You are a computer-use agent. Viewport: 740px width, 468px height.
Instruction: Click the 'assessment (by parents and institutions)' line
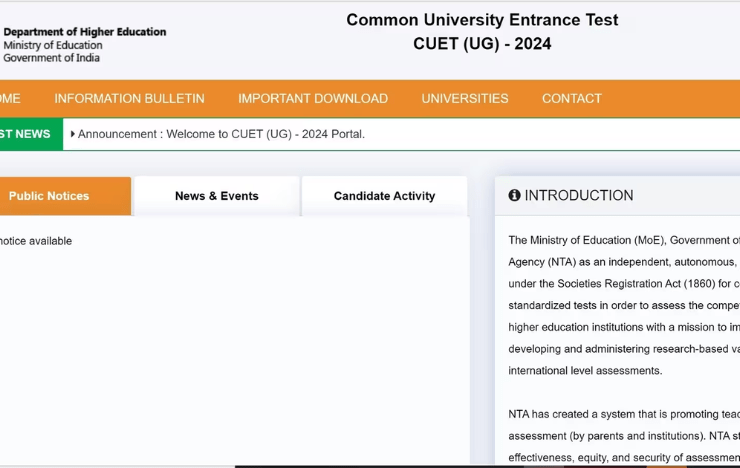coord(624,436)
